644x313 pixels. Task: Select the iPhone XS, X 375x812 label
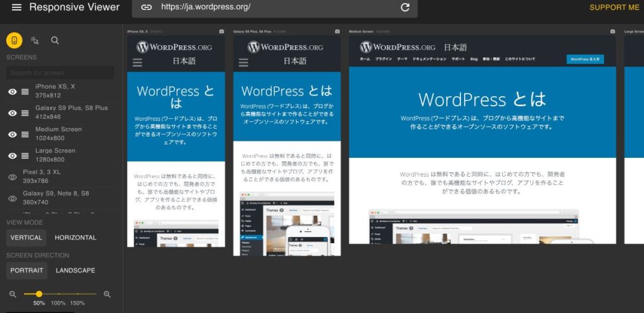pyautogui.click(x=55, y=91)
